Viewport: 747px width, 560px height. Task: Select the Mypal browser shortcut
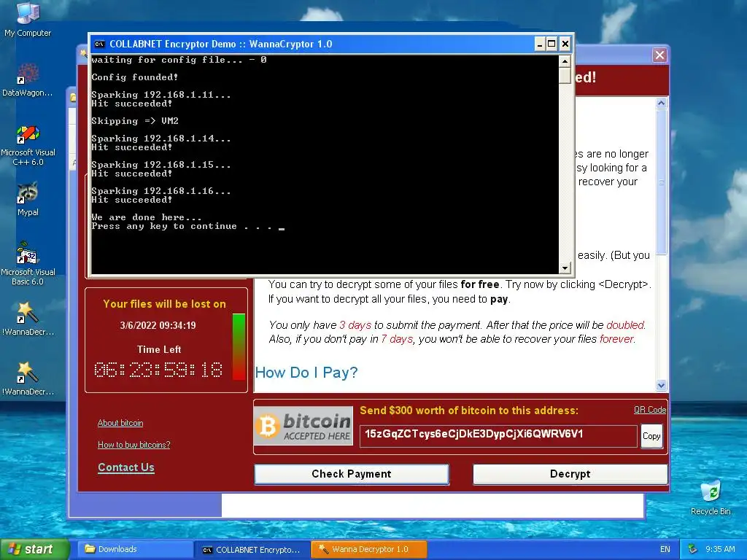coord(28,199)
